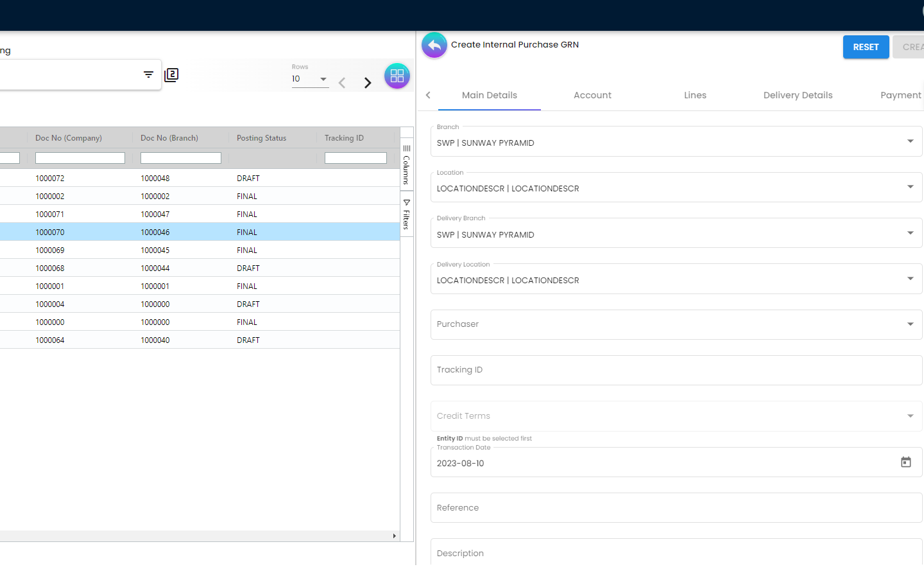
Task: Switch to the Account tab
Action: [592, 95]
